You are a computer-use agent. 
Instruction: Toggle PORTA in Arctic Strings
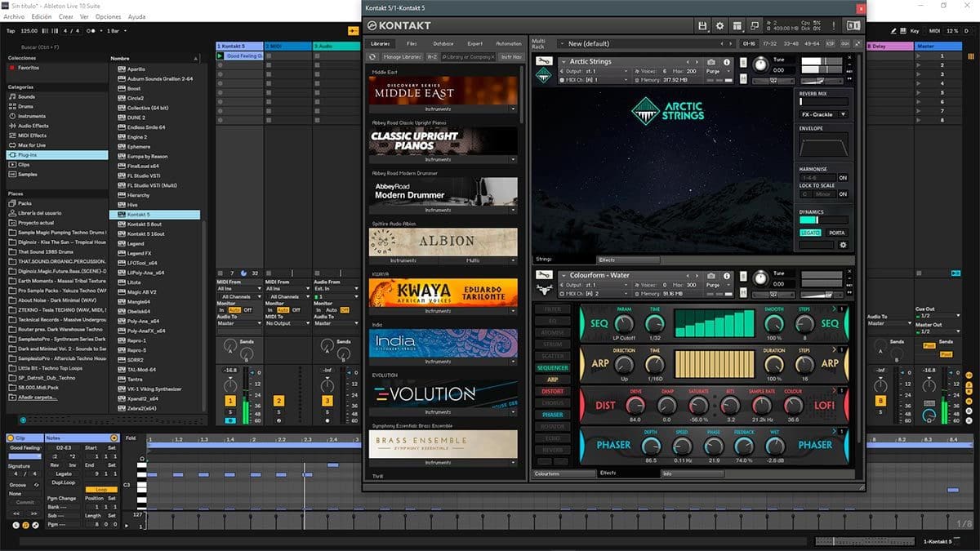click(x=837, y=233)
